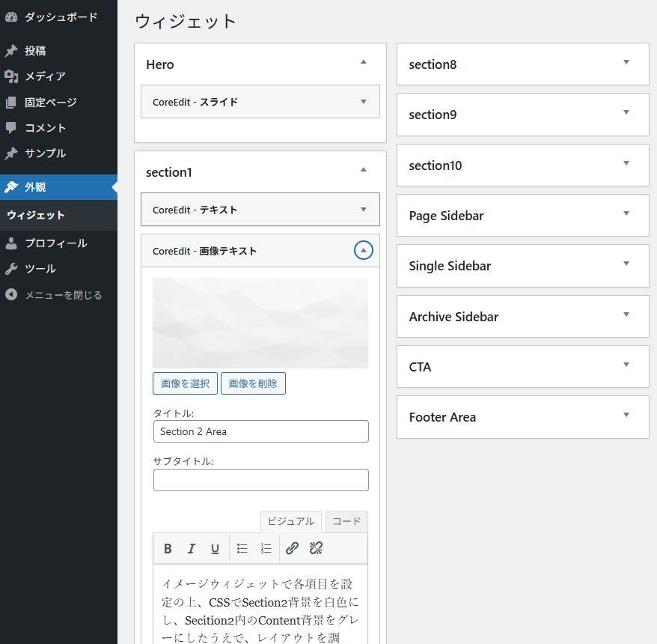
Task: Open Dashboard from the sidebar icon
Action: pyautogui.click(x=11, y=16)
